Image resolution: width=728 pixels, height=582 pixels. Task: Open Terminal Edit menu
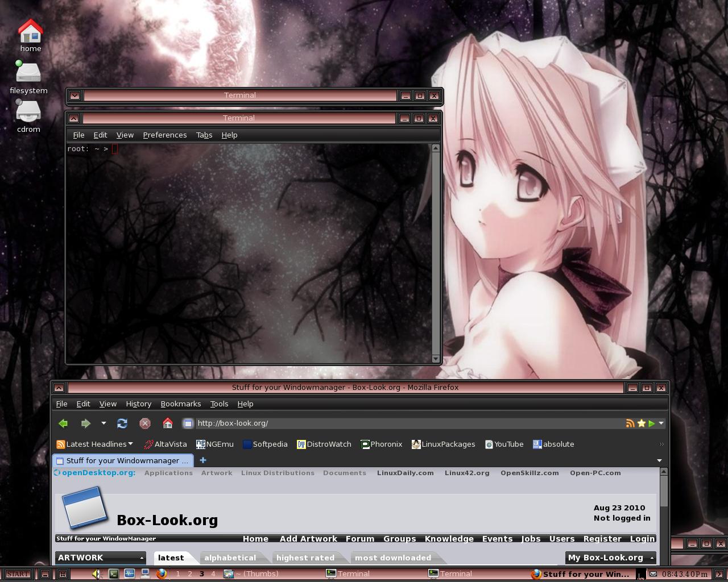coord(100,135)
